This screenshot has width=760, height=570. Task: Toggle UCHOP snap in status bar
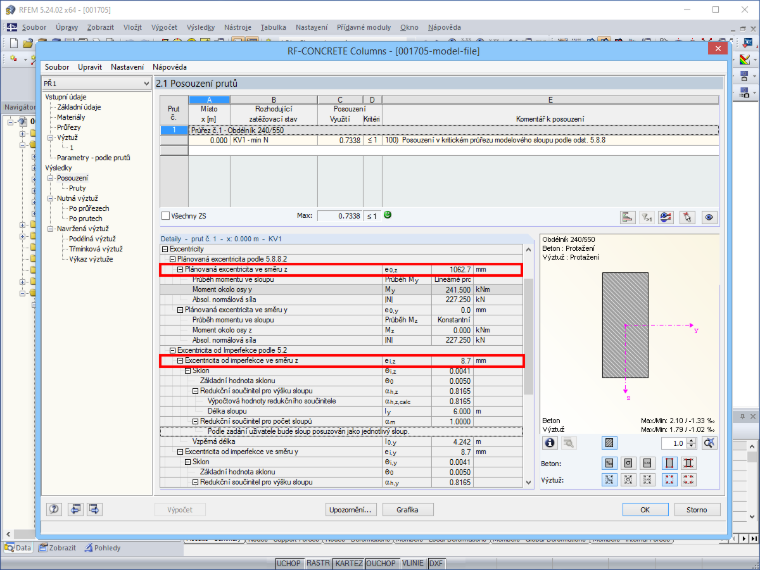[288, 563]
